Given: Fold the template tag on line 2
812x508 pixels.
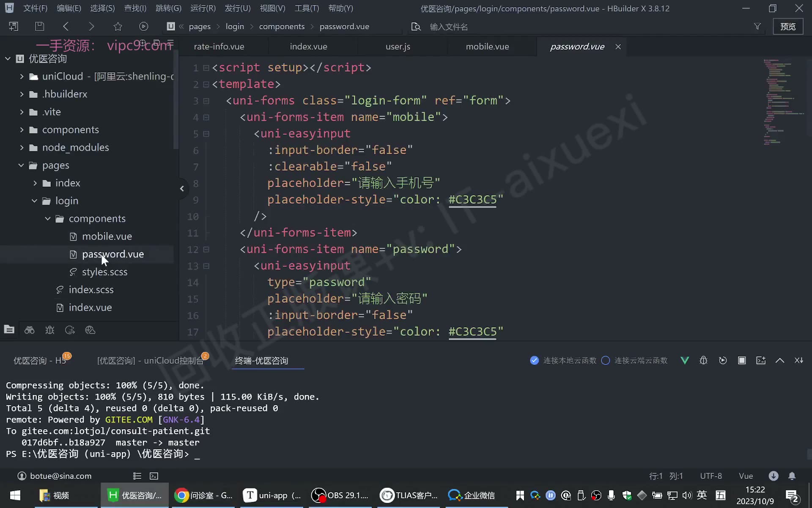Looking at the screenshot, I should [x=206, y=84].
